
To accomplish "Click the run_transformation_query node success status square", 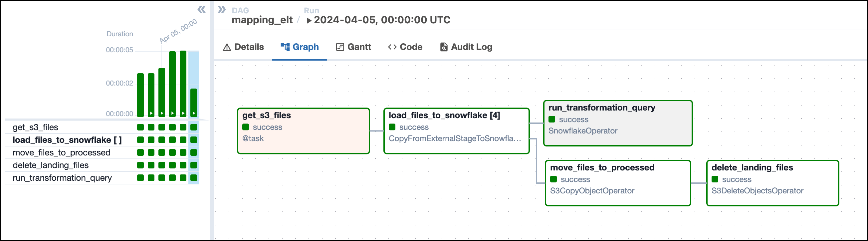I will pos(551,119).
